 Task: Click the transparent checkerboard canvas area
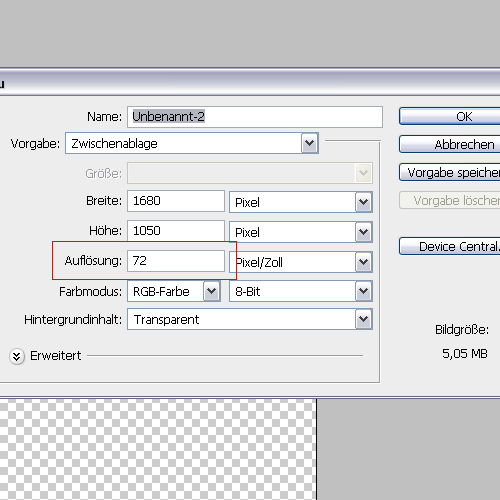pos(158,449)
